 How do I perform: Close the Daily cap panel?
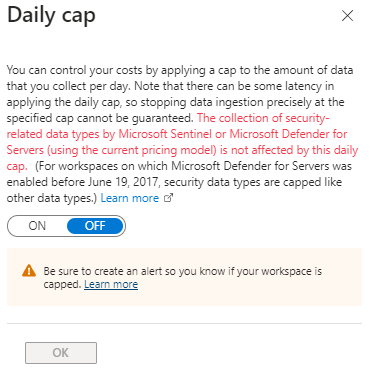click(x=347, y=15)
